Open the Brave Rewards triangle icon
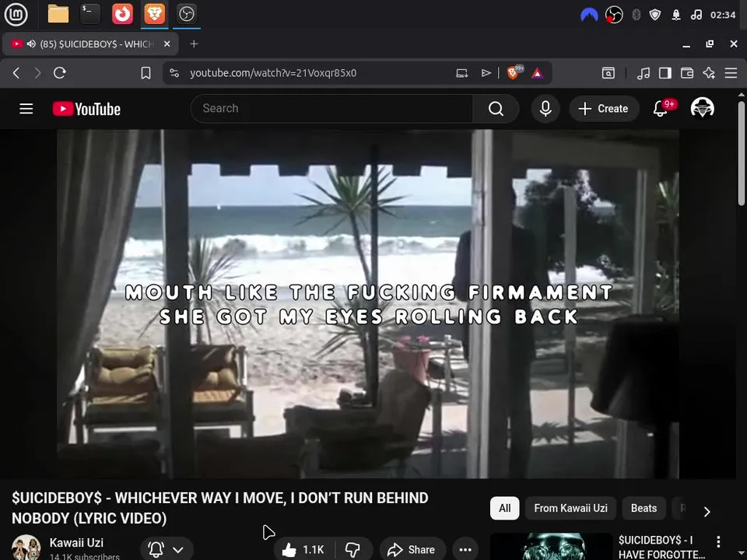This screenshot has height=560, width=747. click(x=538, y=73)
